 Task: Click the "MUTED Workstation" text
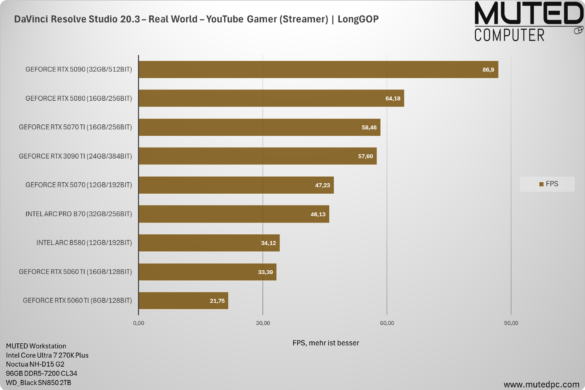coord(36,346)
